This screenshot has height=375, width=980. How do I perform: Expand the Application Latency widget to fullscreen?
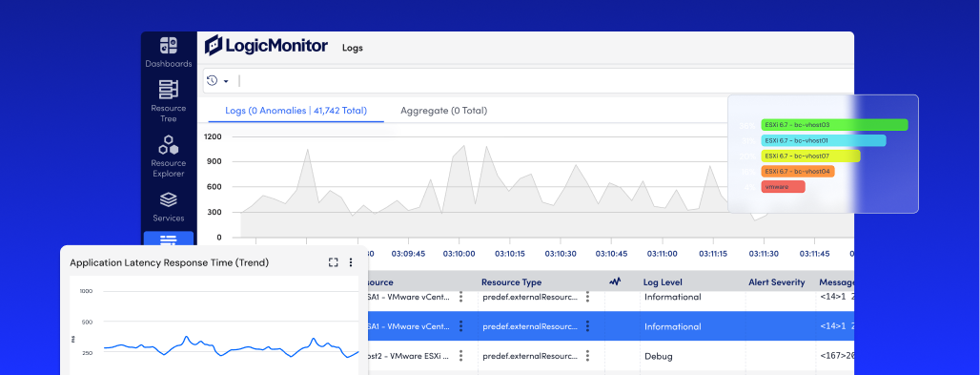click(333, 262)
